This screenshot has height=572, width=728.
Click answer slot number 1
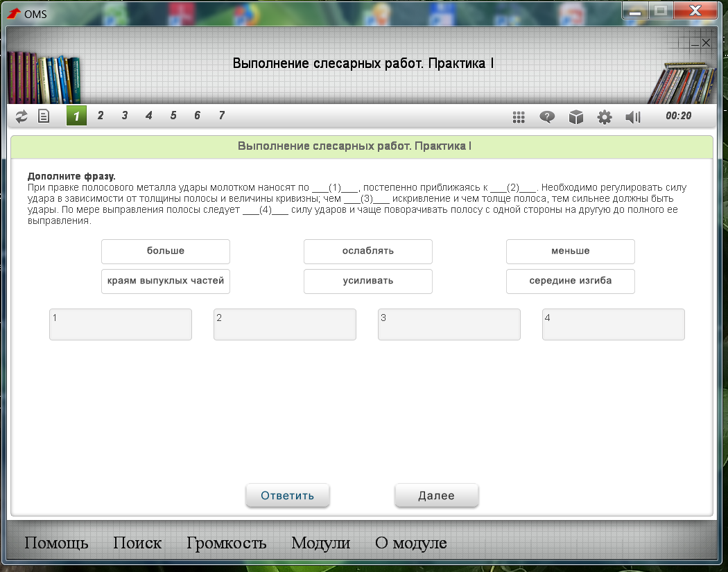[x=121, y=324]
